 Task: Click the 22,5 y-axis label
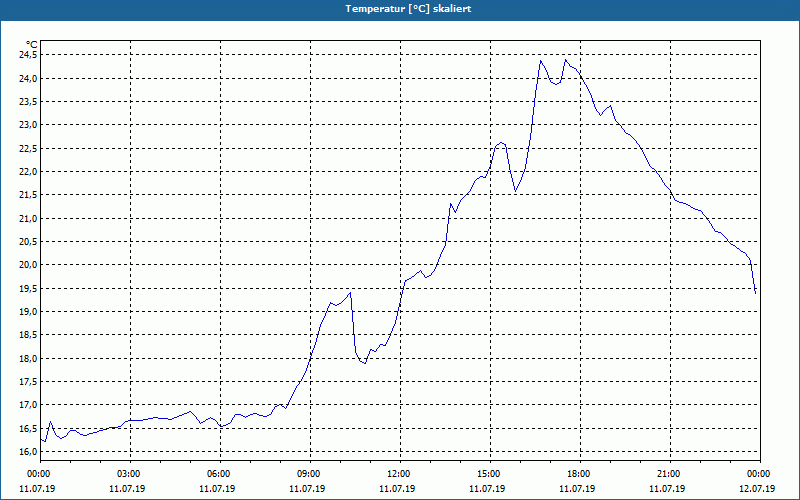point(28,148)
